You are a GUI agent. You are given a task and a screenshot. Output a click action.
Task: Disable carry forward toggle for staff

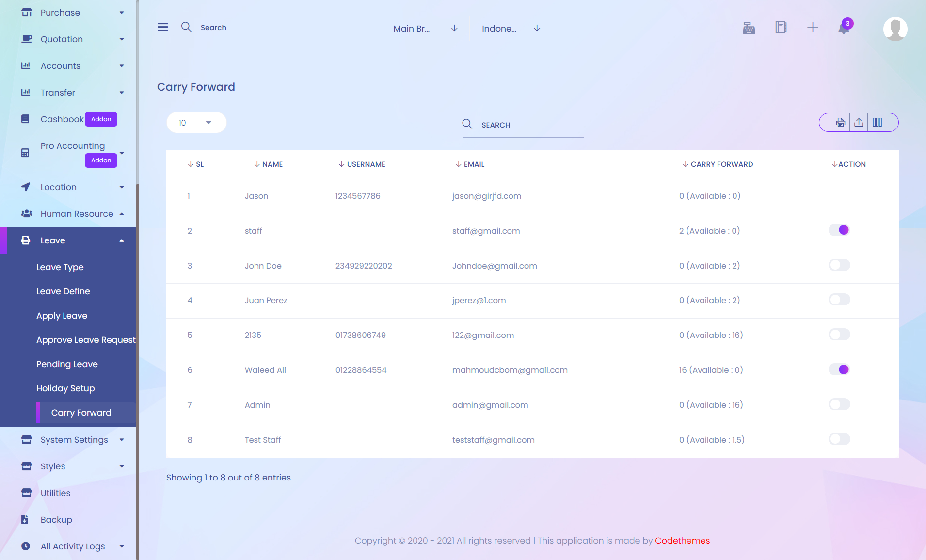839,230
